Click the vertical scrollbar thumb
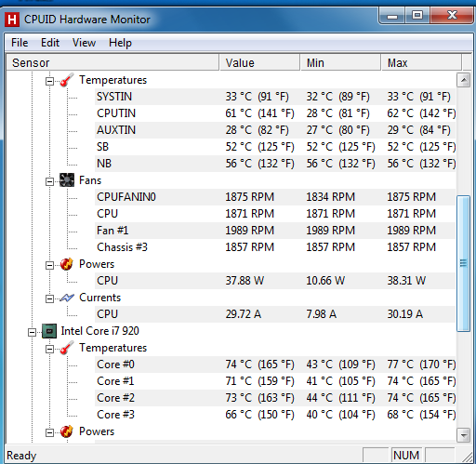 pos(464,263)
